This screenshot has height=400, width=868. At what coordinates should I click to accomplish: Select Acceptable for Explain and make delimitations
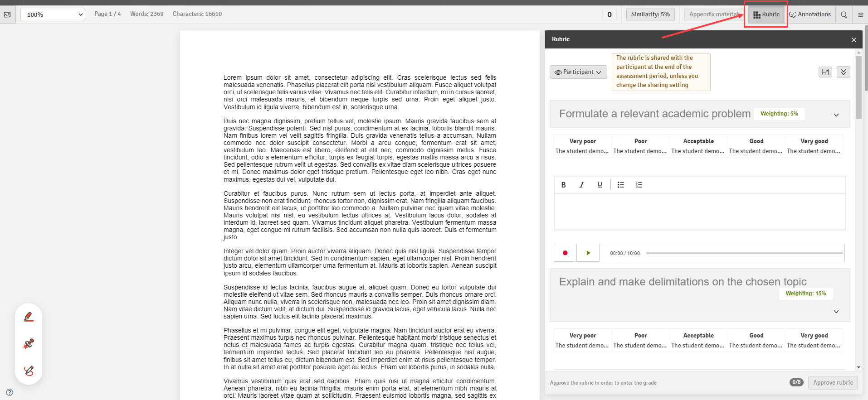pyautogui.click(x=698, y=340)
